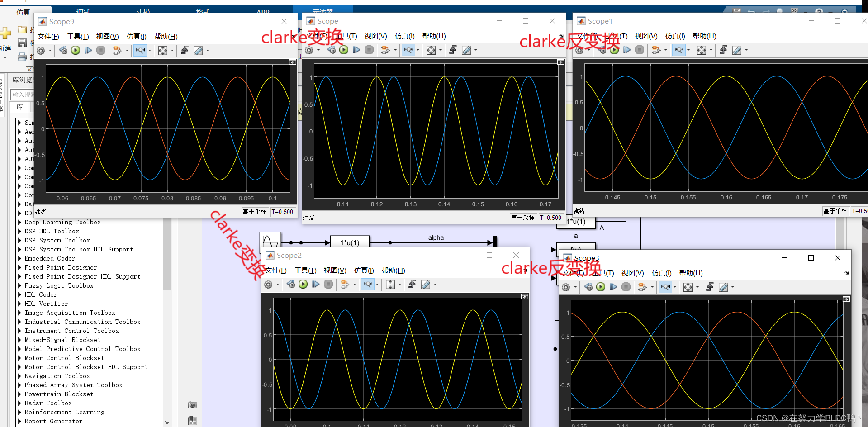Maximize axes button on Scope9 plot

(293, 62)
